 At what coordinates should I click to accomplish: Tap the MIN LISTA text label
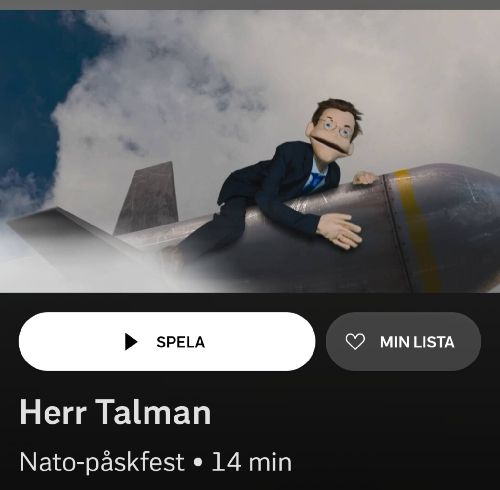[x=417, y=342]
